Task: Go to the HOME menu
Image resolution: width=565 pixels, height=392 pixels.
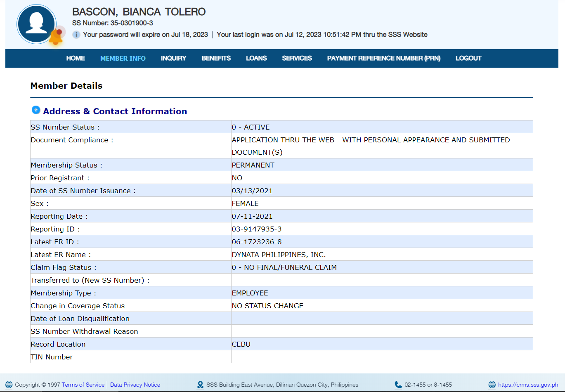Action: 76,58
